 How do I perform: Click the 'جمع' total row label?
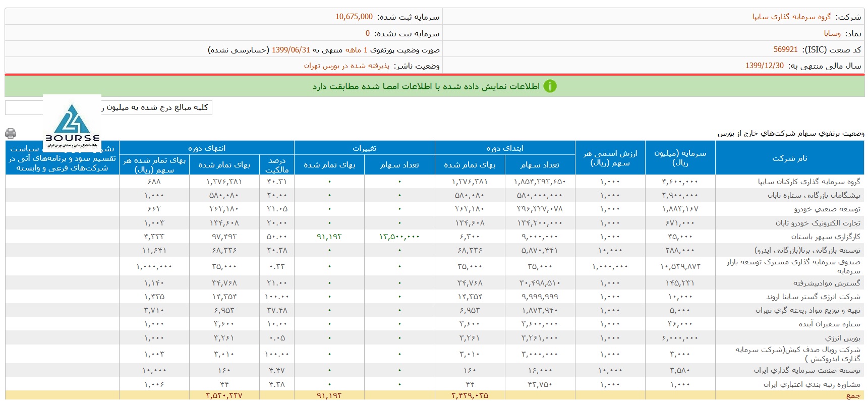(x=853, y=396)
